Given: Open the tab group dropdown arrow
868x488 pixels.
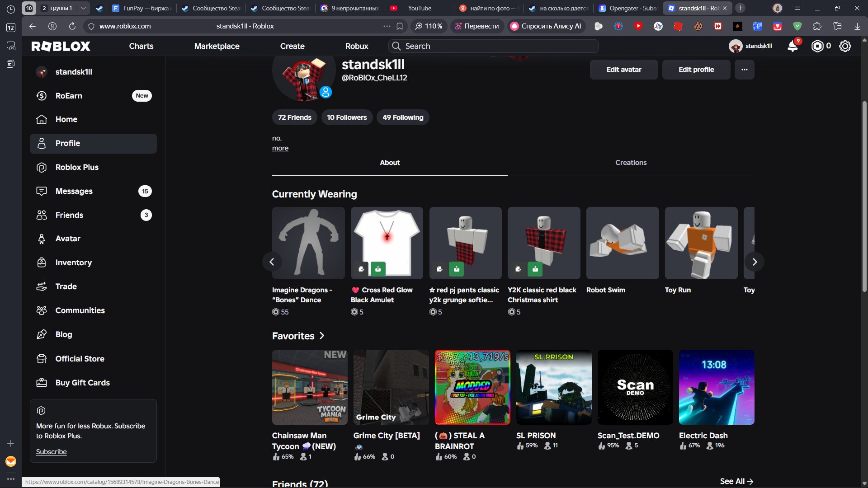Looking at the screenshot, I should 83,8.
